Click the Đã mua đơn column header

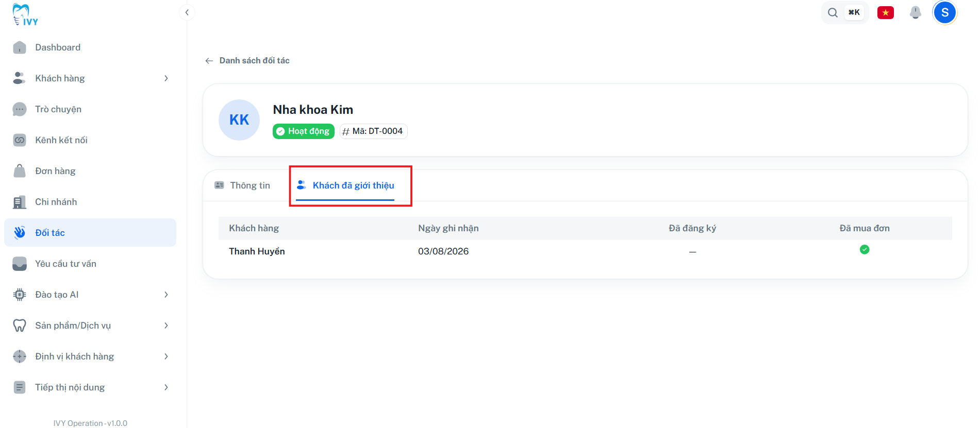[x=865, y=228]
